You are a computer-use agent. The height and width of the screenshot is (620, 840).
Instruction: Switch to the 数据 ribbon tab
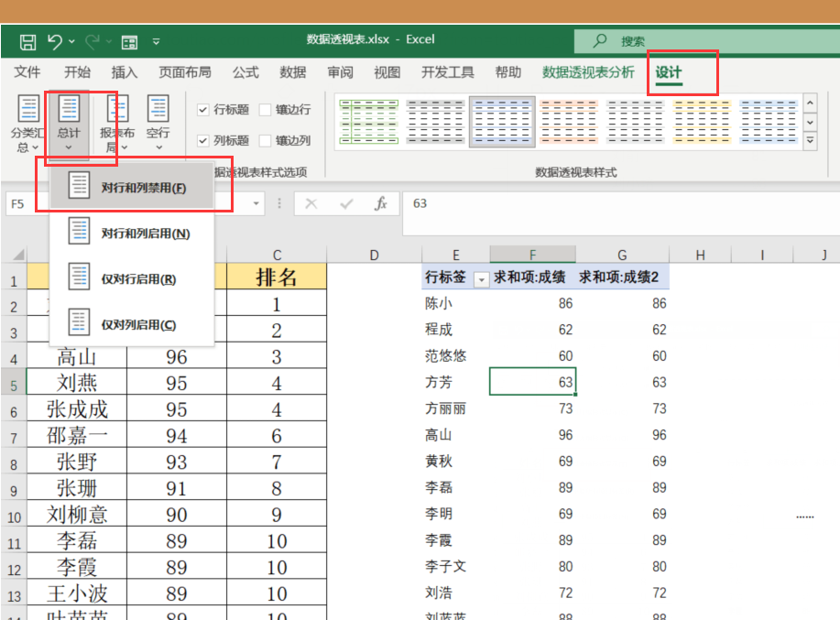(x=293, y=72)
